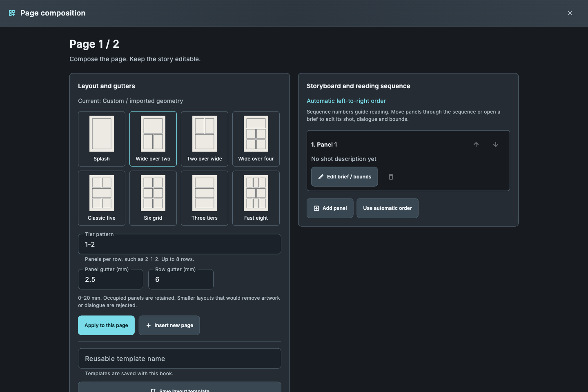
Task: Choose the Wide over two layout
Action: [153, 139]
